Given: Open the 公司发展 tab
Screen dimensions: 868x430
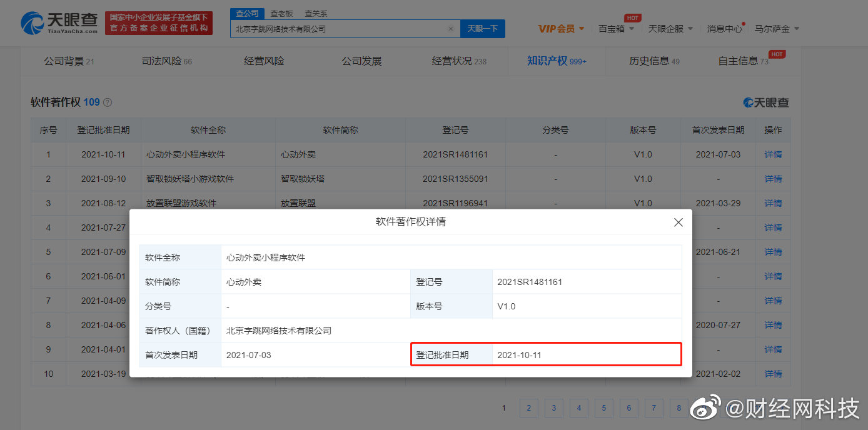Looking at the screenshot, I should [x=361, y=61].
